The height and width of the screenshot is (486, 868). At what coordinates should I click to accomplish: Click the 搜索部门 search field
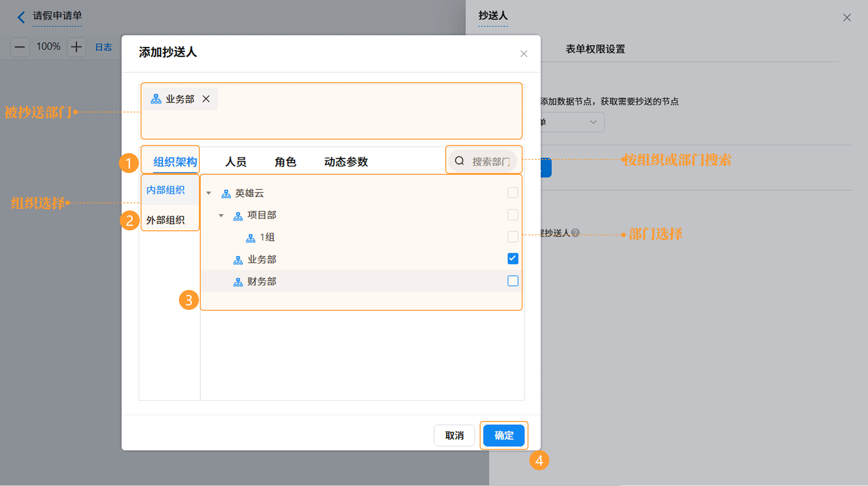[483, 161]
